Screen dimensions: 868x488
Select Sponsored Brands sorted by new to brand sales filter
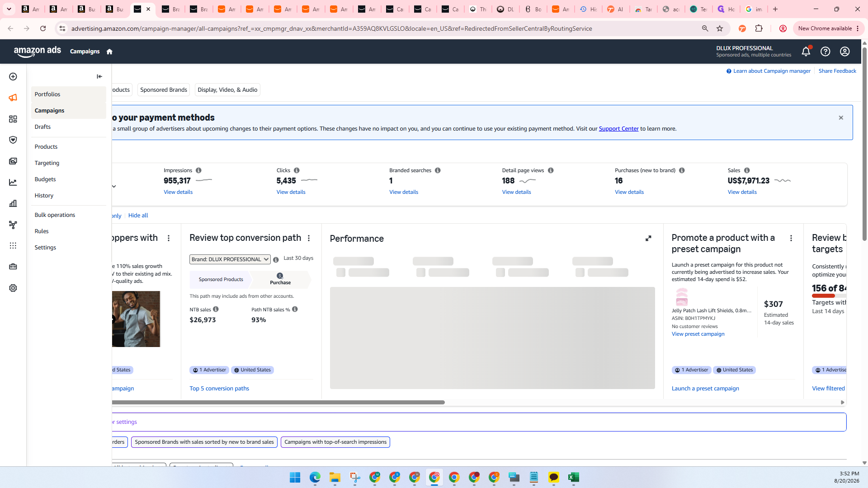[204, 442]
